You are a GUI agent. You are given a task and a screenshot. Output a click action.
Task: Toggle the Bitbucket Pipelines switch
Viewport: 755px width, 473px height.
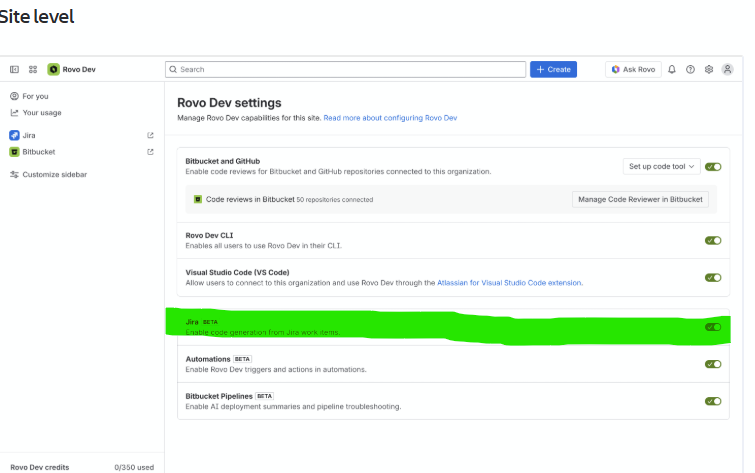[713, 401]
